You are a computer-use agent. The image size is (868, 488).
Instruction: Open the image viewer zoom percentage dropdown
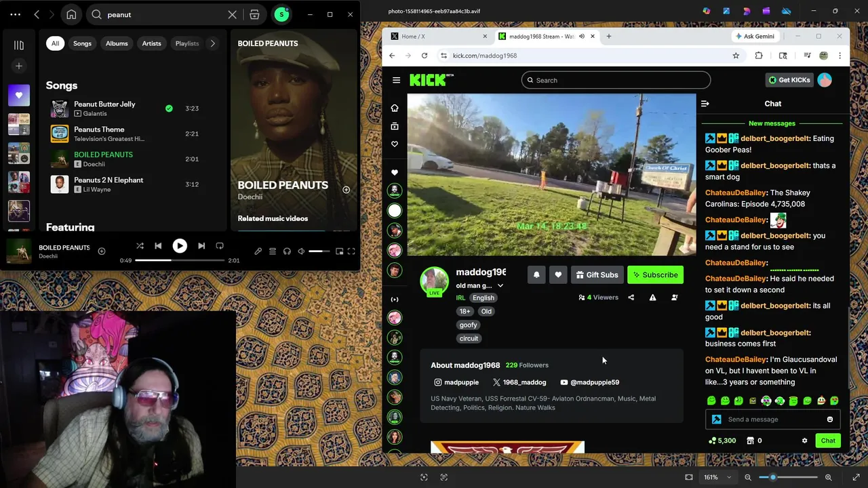coord(716,477)
